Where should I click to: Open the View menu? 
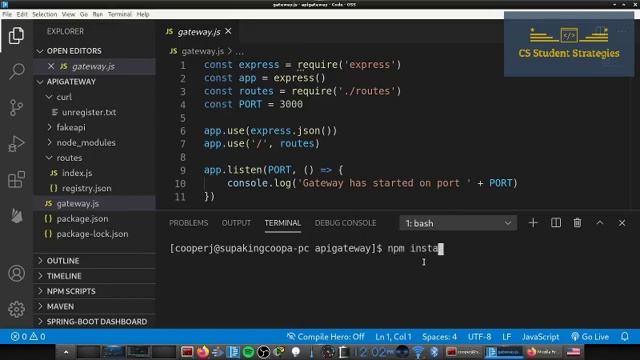coord(68,14)
